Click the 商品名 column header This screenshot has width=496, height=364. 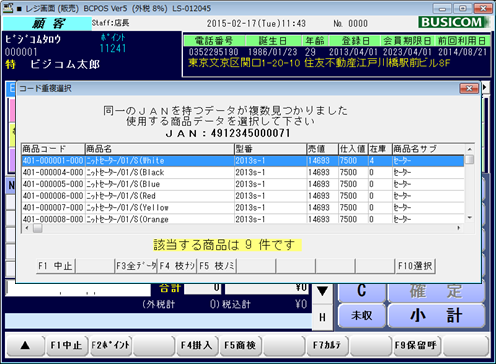[x=160, y=149]
